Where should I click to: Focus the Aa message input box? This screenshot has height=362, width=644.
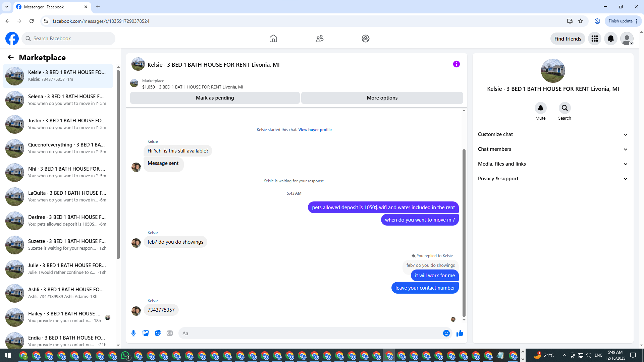point(310,333)
